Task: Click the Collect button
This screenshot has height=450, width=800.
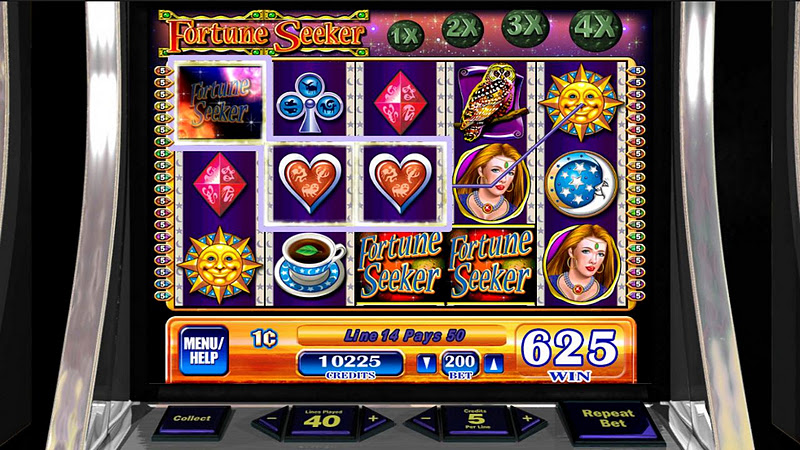Action: 192,421
